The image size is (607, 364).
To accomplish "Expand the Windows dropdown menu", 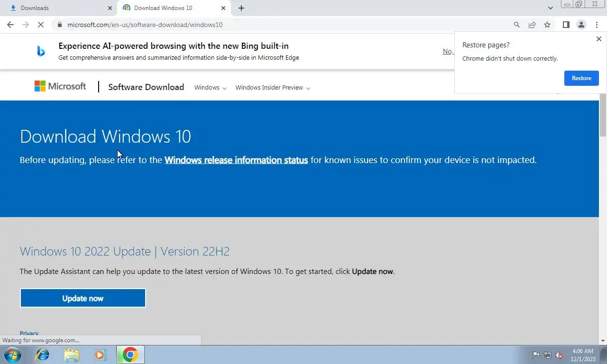I will tap(211, 88).
